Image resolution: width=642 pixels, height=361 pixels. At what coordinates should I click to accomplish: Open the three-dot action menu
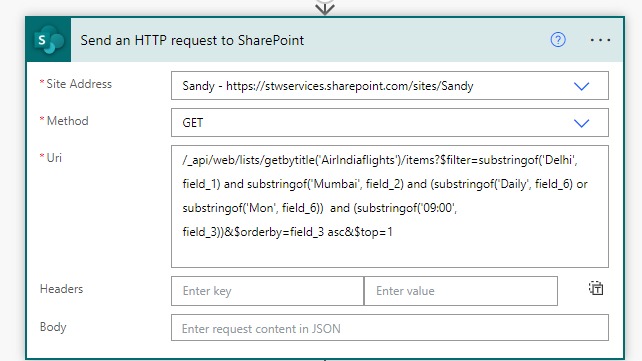[x=600, y=40]
